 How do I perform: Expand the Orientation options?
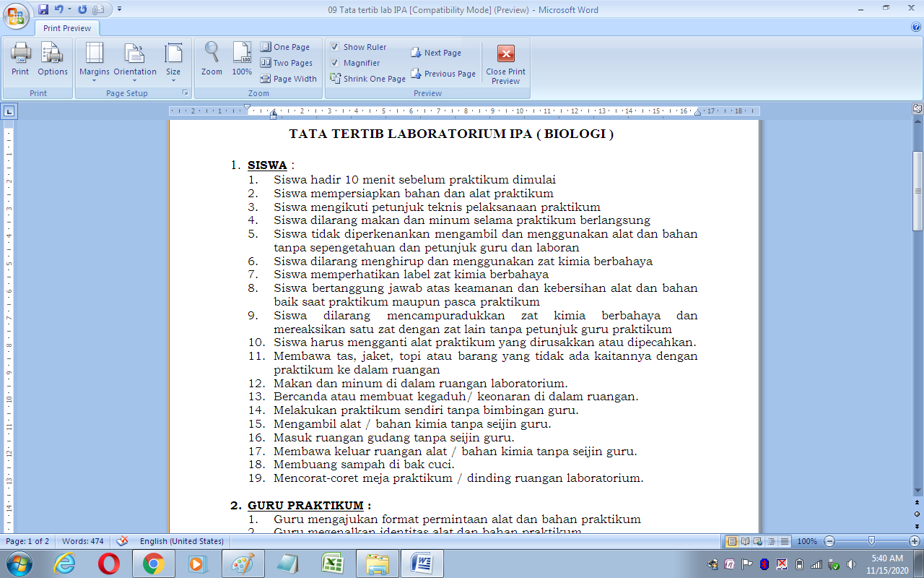134,61
